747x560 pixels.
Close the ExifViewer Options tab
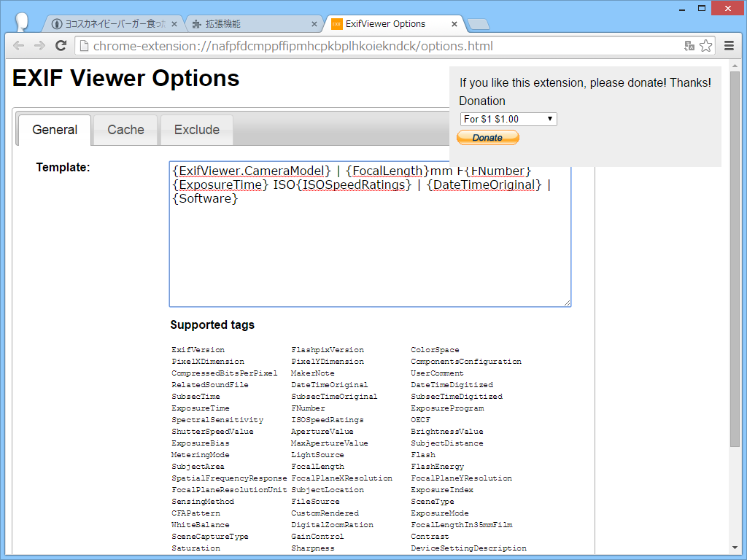coord(454,24)
